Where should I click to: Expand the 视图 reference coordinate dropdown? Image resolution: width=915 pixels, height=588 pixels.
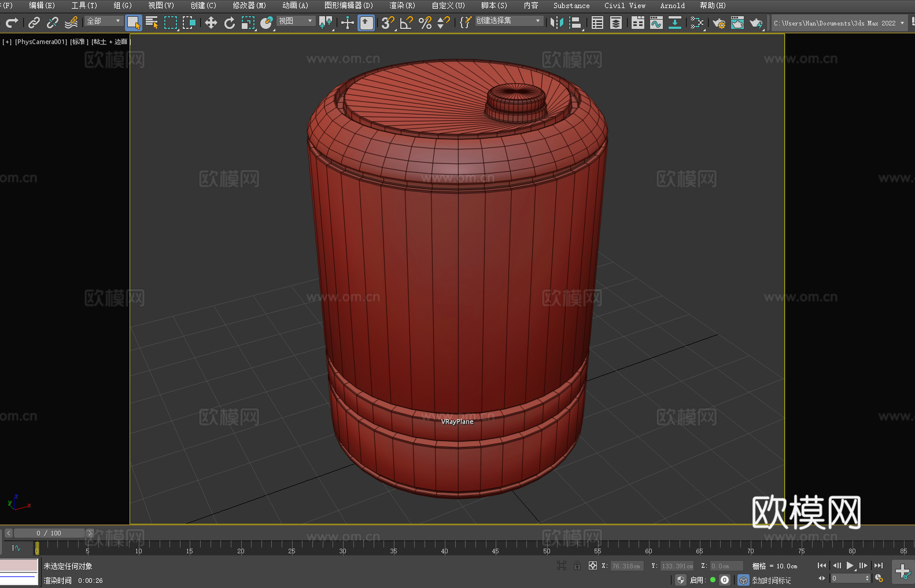pos(296,21)
